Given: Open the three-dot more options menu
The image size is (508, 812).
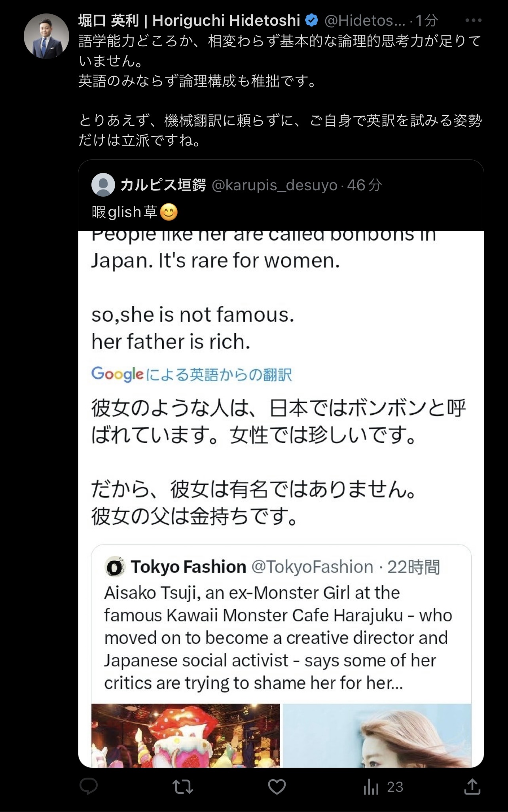Looking at the screenshot, I should [x=473, y=20].
